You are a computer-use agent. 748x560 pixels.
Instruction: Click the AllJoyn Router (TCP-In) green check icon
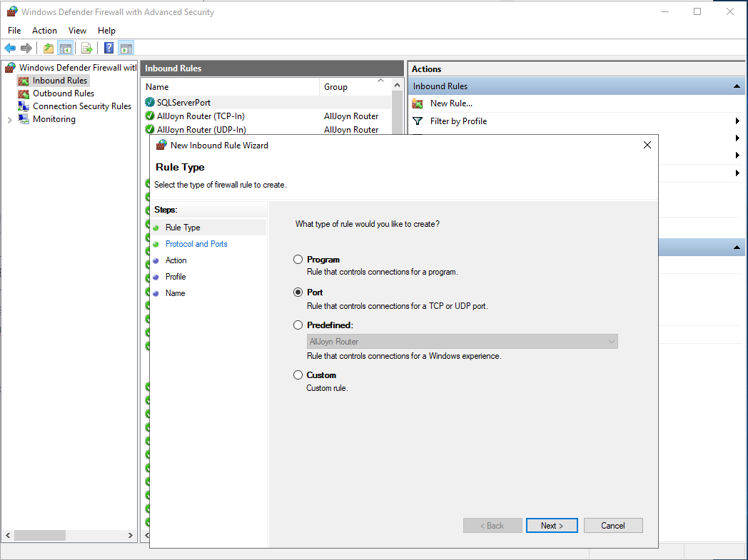pos(150,116)
